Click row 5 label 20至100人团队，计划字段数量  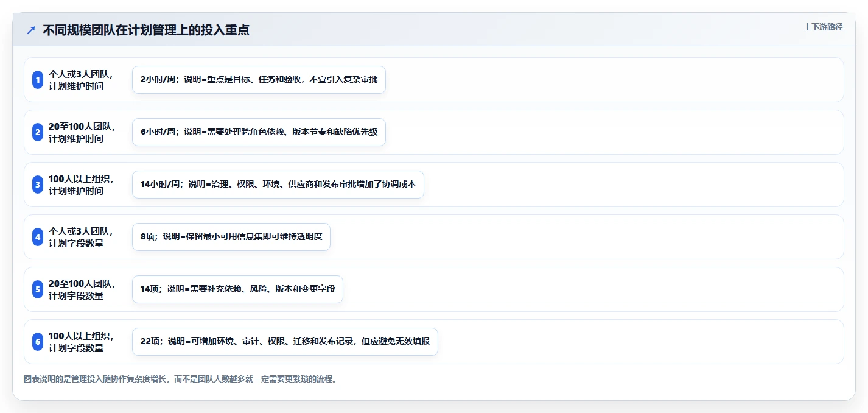[x=82, y=289]
